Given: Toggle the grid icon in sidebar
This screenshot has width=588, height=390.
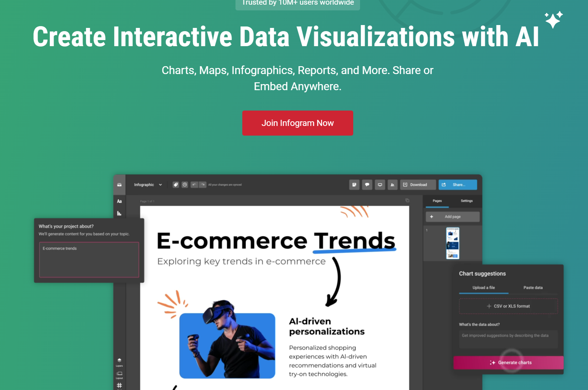Looking at the screenshot, I should [x=119, y=386].
